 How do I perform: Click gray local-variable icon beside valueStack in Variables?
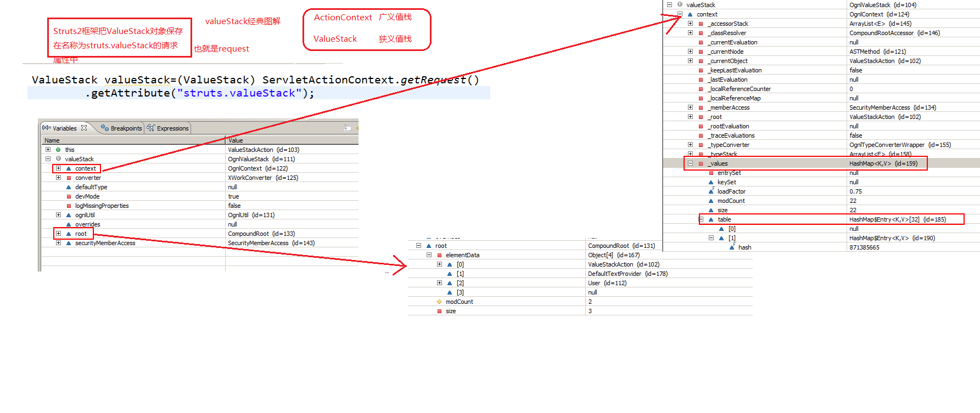[58, 159]
